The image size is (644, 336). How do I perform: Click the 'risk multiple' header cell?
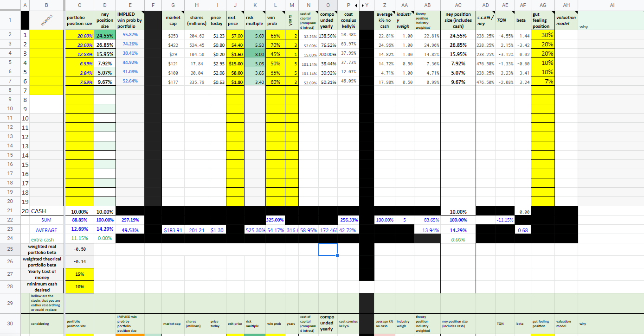(x=255, y=20)
